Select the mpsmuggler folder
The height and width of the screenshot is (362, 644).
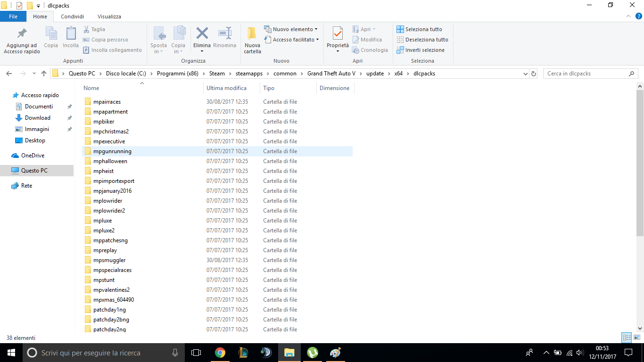[x=217, y=260]
